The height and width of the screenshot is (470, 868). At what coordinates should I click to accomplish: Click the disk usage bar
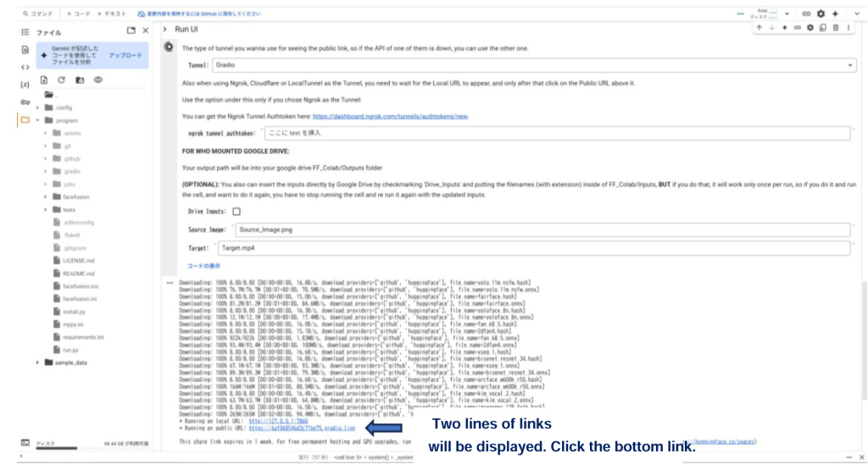point(57,449)
